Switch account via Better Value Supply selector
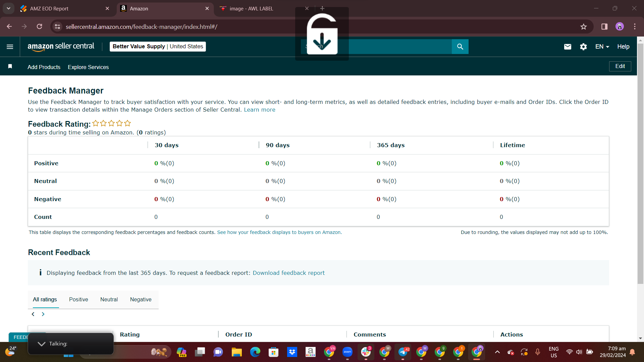Viewport: 644px width, 362px height. pyautogui.click(x=158, y=47)
